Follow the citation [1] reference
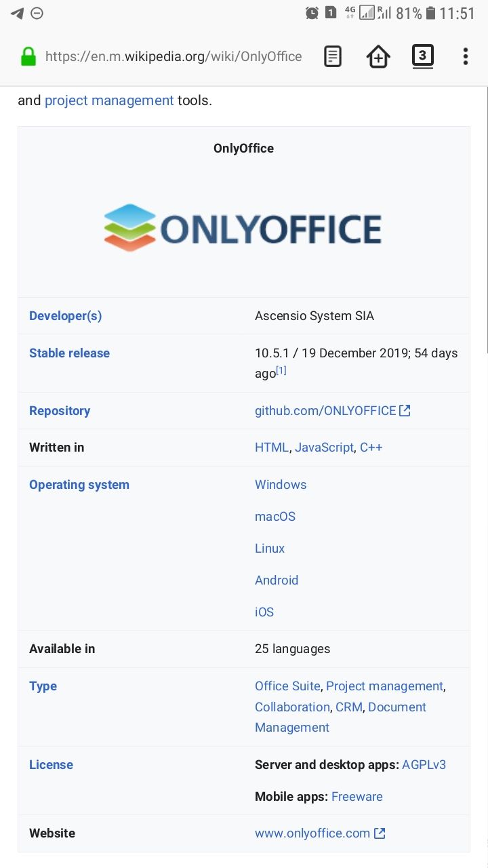Screen dimensions: 488x868 281,370
